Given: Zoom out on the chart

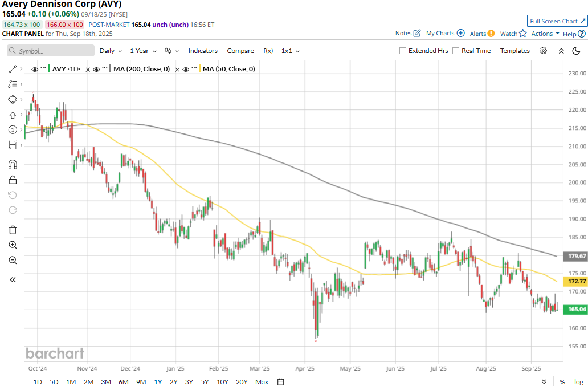Looking at the screenshot, I should [13, 261].
